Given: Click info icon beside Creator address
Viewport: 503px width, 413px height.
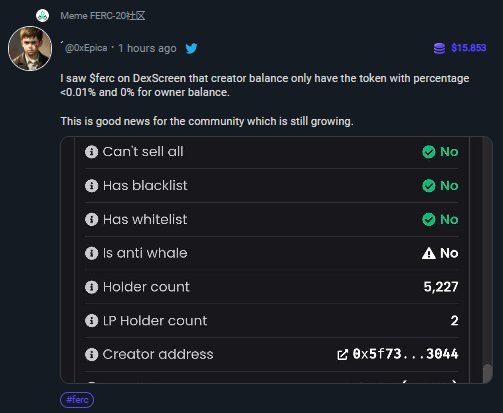Looking at the screenshot, I should 91,354.
